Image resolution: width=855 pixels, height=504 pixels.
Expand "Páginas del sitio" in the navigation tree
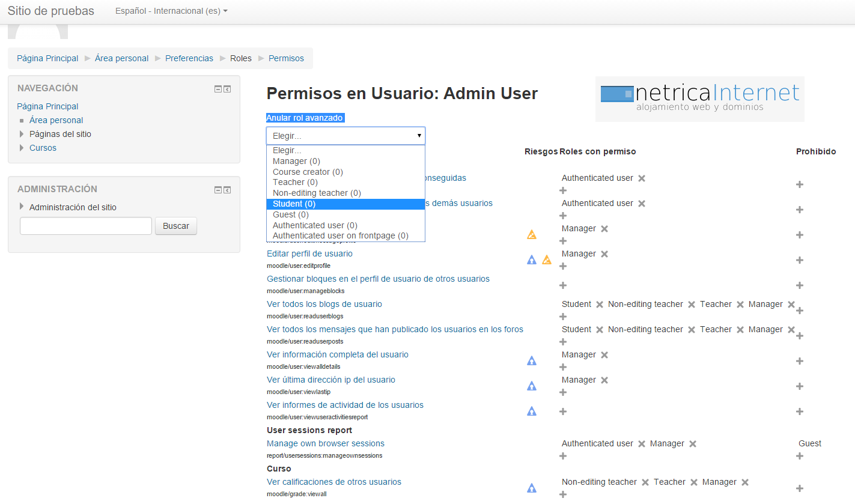click(22, 134)
